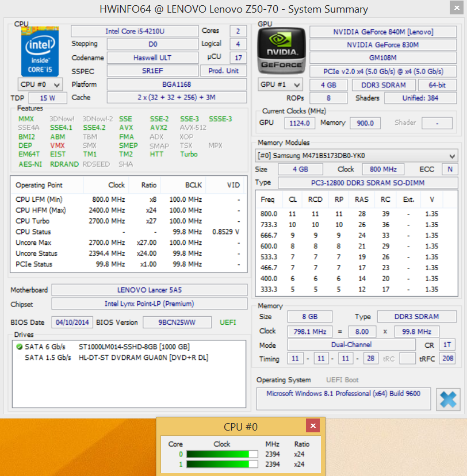Open the GPU #1 selector dropdown
This screenshot has height=476, width=467.
click(280, 85)
